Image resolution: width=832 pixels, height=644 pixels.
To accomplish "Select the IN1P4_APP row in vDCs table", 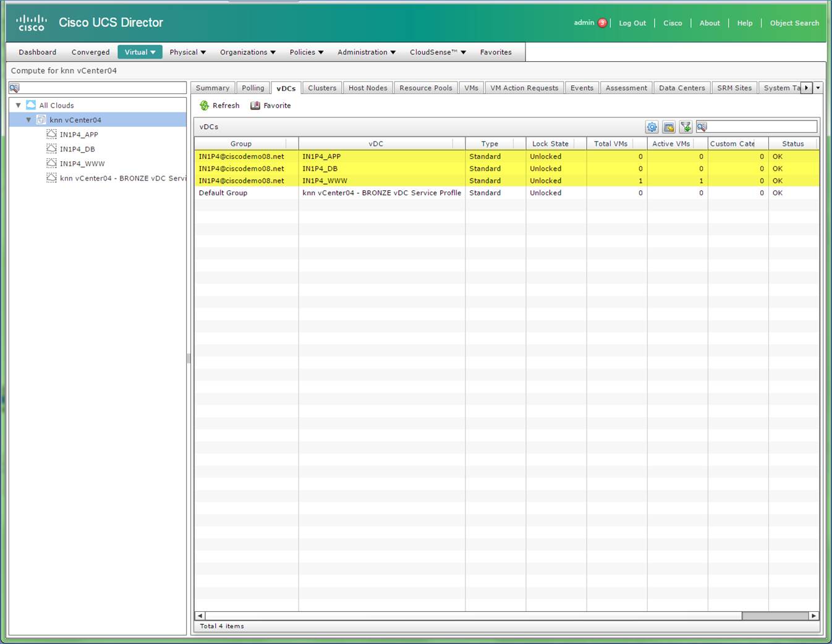I will (x=507, y=156).
